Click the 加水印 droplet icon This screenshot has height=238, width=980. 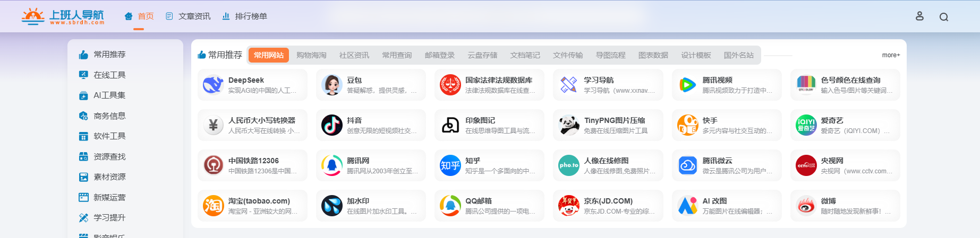point(331,206)
